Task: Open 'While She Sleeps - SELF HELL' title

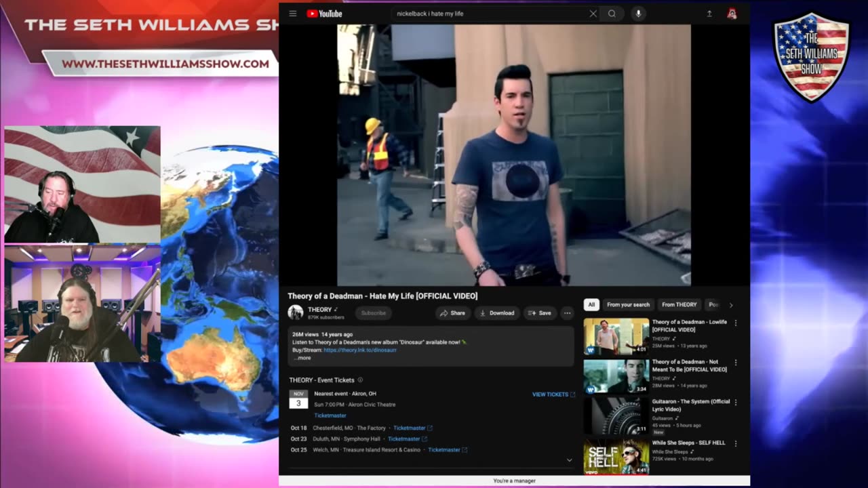Action: (689, 443)
